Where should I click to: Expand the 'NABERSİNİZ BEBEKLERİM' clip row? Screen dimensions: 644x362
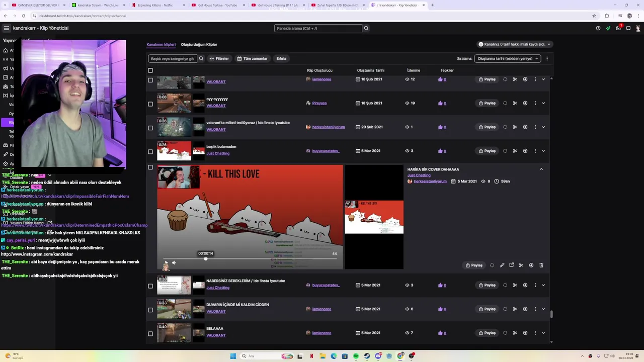point(543,285)
